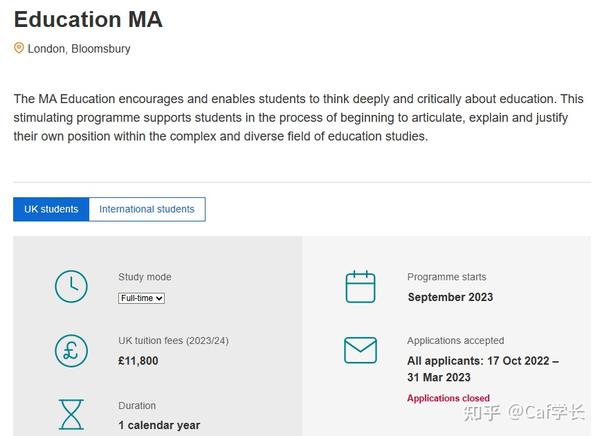Click the Applications closed status text
Viewport: 600px width, 436px height.
click(448, 398)
